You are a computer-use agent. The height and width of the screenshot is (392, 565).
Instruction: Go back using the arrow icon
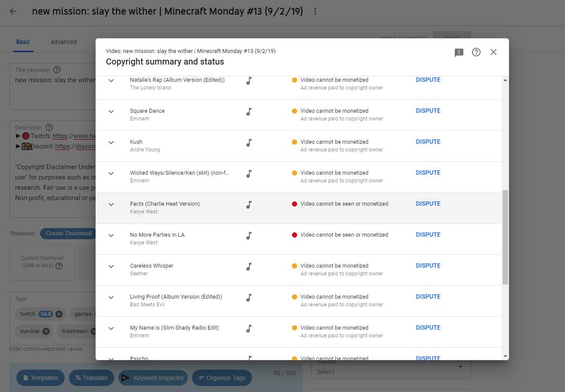pos(13,11)
